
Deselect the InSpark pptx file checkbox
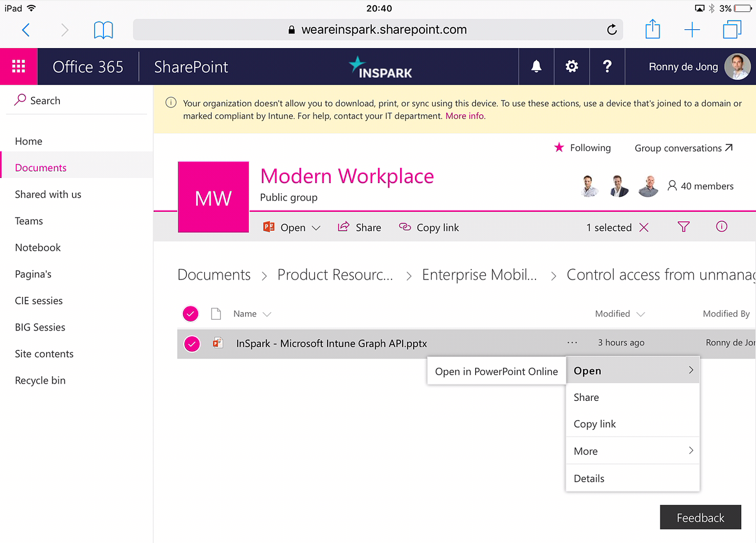tap(192, 344)
